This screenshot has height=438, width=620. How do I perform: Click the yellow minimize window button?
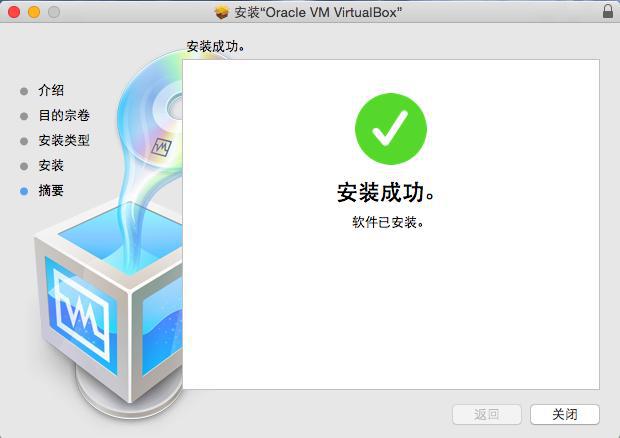point(34,12)
